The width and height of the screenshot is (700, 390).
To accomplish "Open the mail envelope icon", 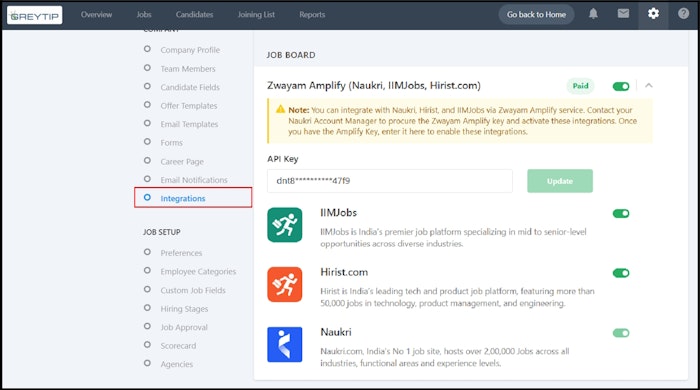I will click(623, 14).
